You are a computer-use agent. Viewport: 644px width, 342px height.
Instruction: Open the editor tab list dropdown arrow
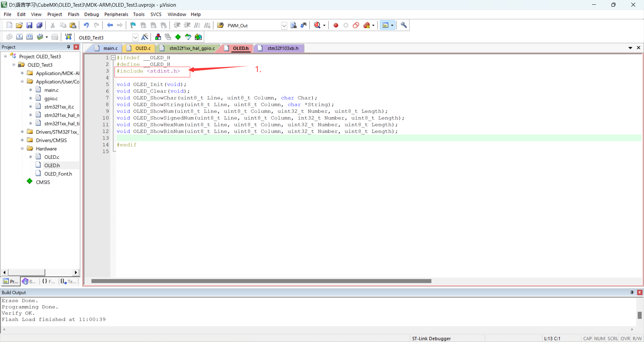click(630, 48)
